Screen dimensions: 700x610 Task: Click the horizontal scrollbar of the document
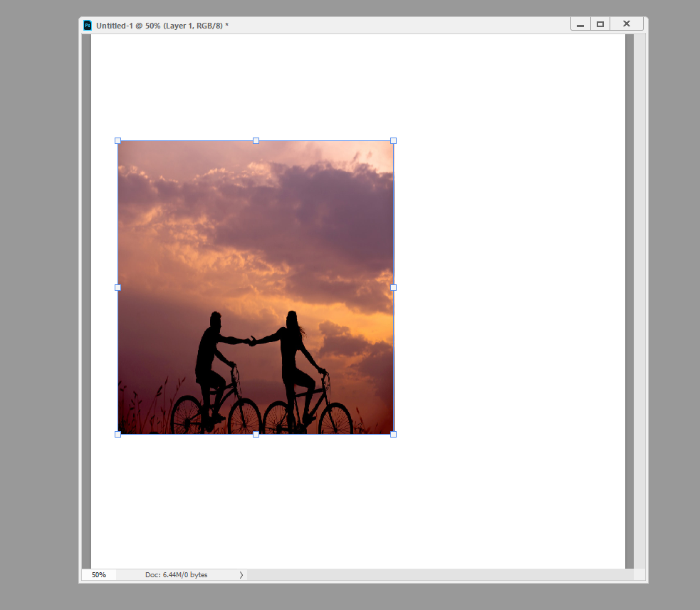pyautogui.click(x=440, y=574)
